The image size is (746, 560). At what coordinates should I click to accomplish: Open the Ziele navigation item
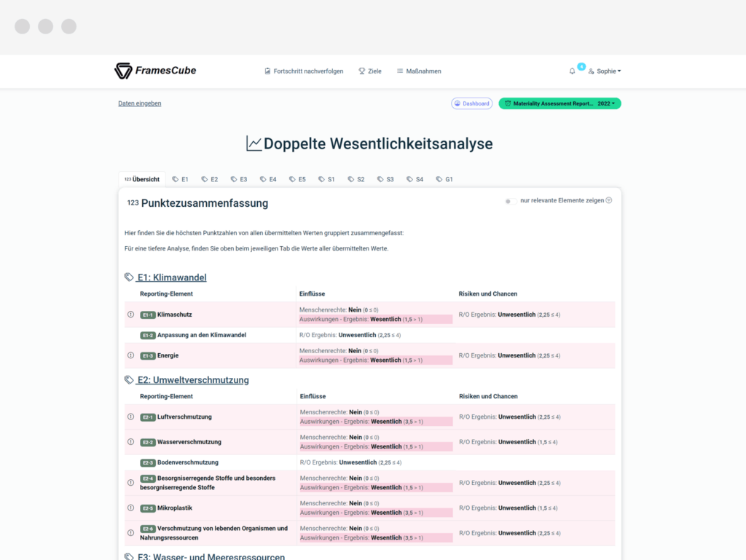(x=369, y=71)
